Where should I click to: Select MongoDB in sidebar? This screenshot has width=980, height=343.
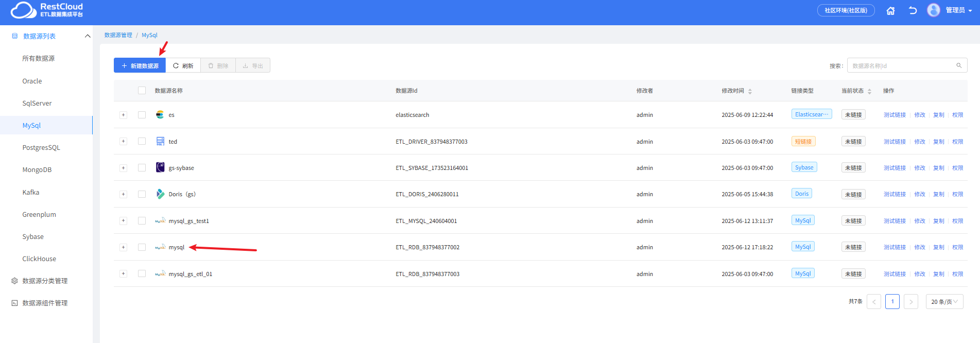click(37, 169)
